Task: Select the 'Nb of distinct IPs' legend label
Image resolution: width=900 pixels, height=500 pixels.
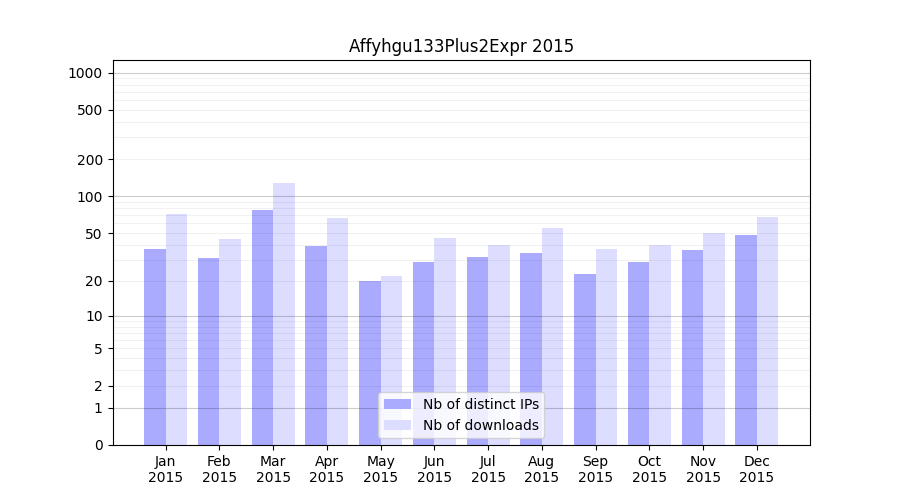Action: (480, 404)
